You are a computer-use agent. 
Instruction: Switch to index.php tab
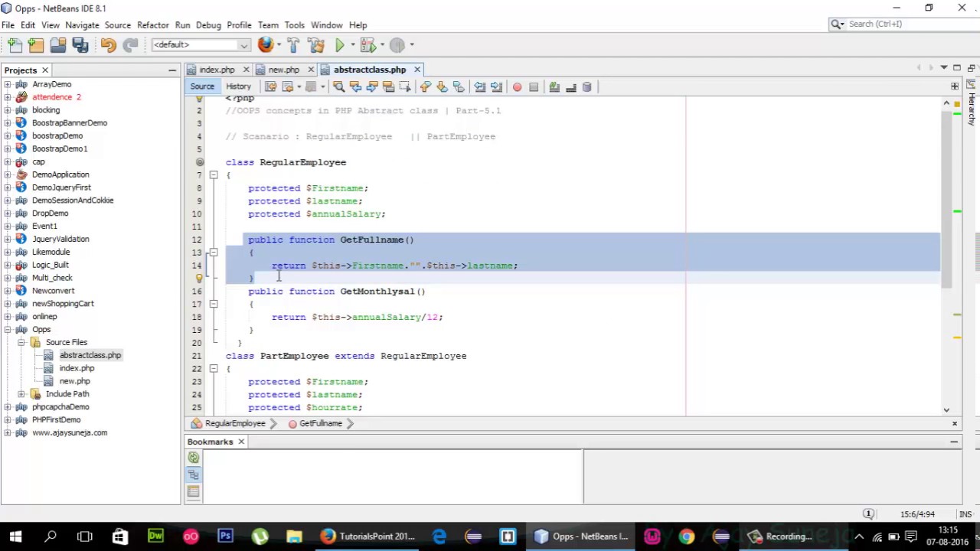click(x=217, y=70)
